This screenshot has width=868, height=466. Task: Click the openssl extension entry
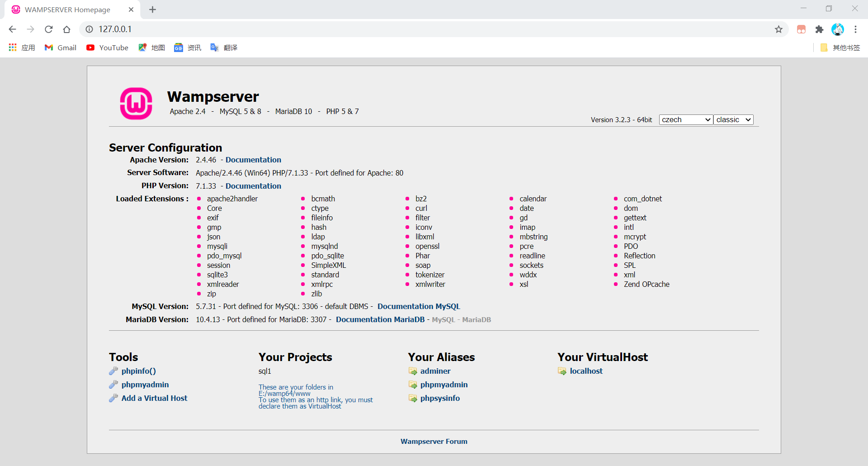[427, 246]
